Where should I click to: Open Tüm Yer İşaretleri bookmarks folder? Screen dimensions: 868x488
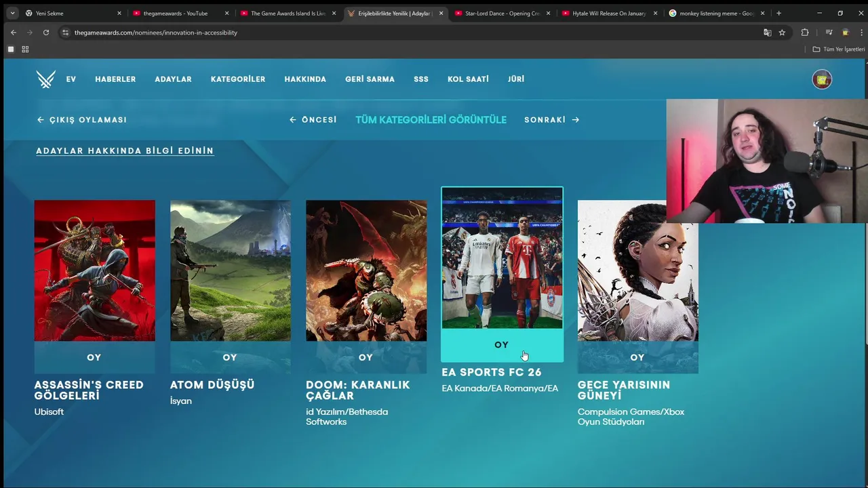click(x=839, y=49)
